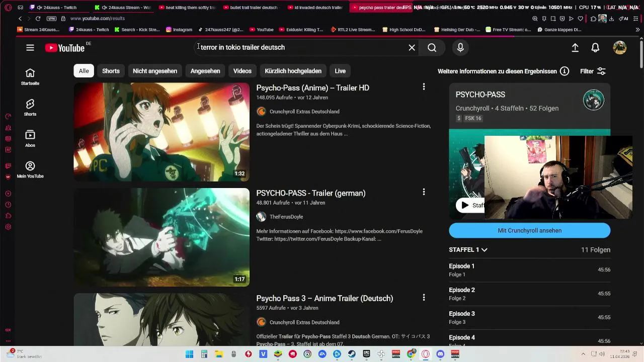This screenshot has height=362, width=644.
Task: Open the Crunchyroll channel avatar in the PSYCHO-PASS card
Action: pos(593,100)
